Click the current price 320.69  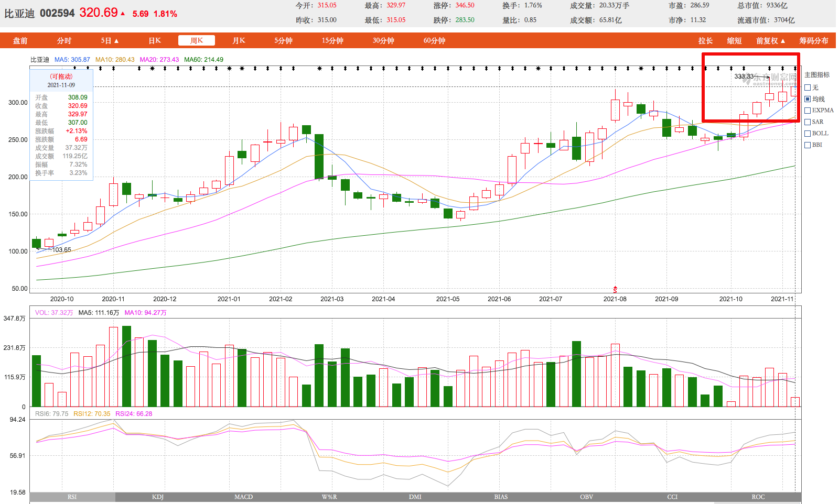tap(99, 13)
